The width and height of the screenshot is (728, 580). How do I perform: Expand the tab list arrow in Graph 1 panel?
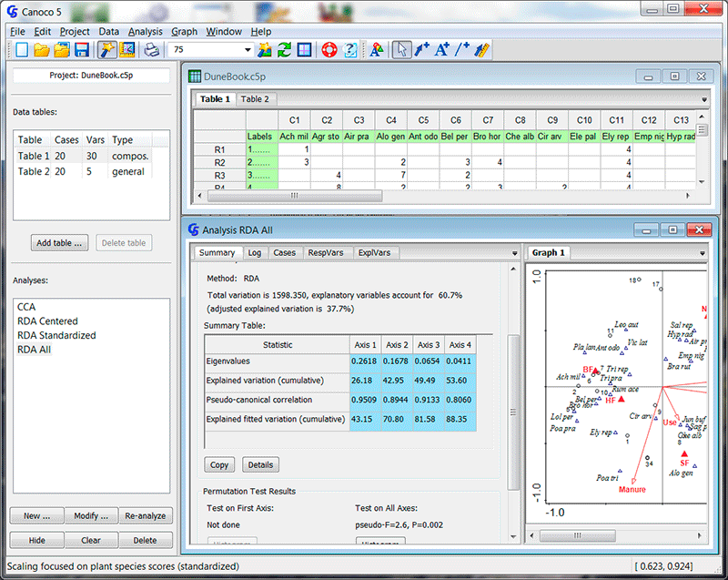704,253
